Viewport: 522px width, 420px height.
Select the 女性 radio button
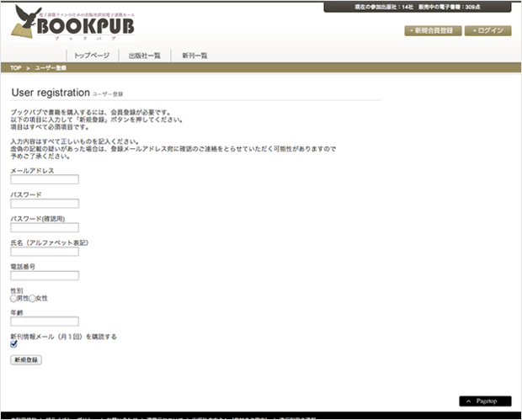33,298
